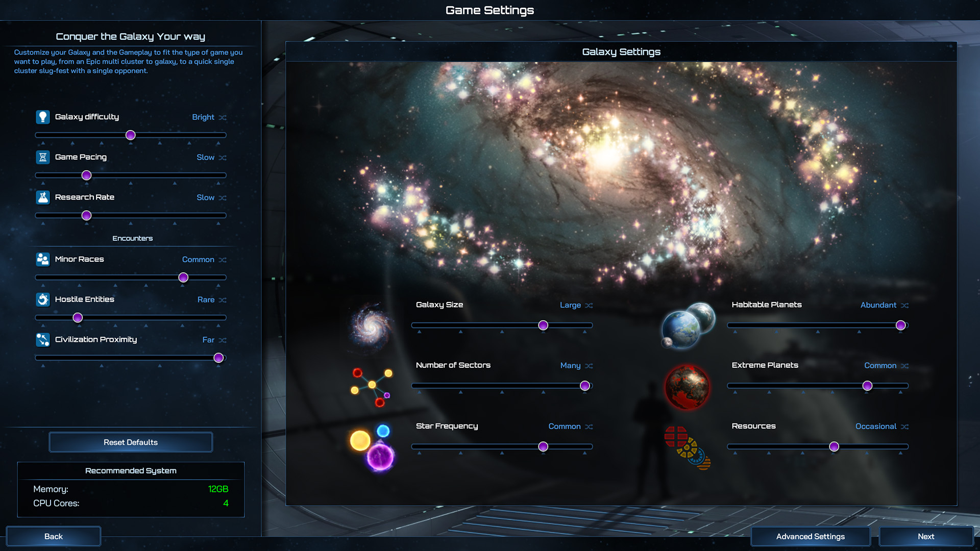
Task: Click the Next button to continue
Action: 925,536
